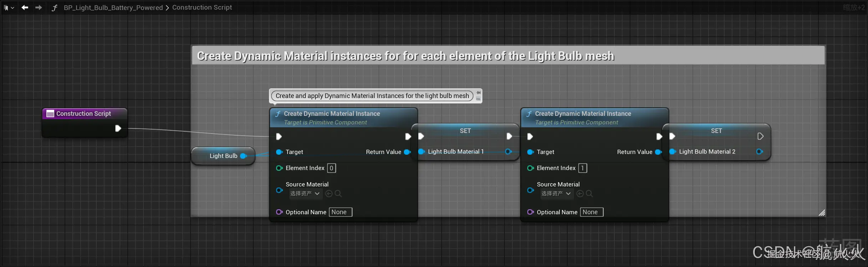Click Source Material pin on second node
This screenshot has height=267, width=868.
531,190
